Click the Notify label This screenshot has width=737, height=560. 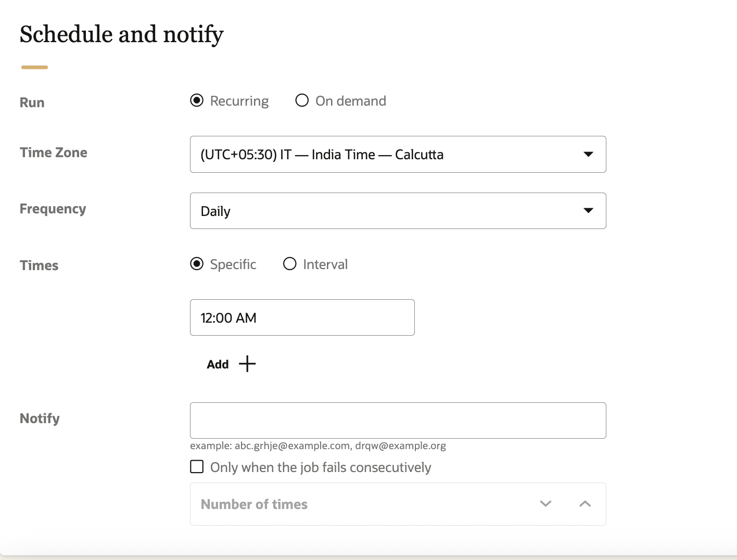(40, 418)
